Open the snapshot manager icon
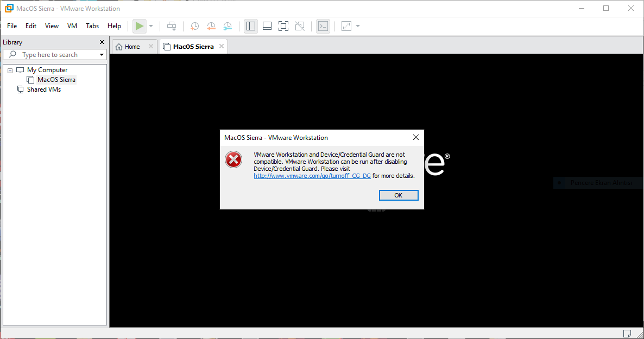 (228, 26)
